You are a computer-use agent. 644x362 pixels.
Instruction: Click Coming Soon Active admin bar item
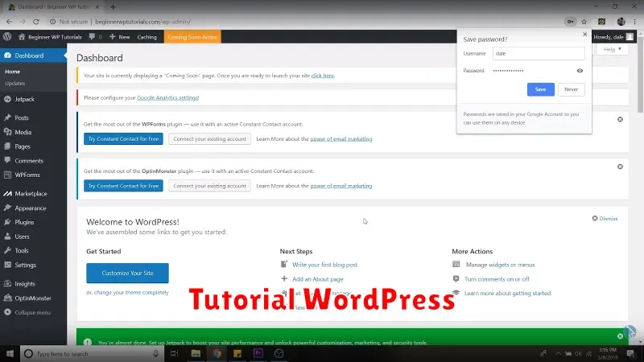click(x=192, y=37)
